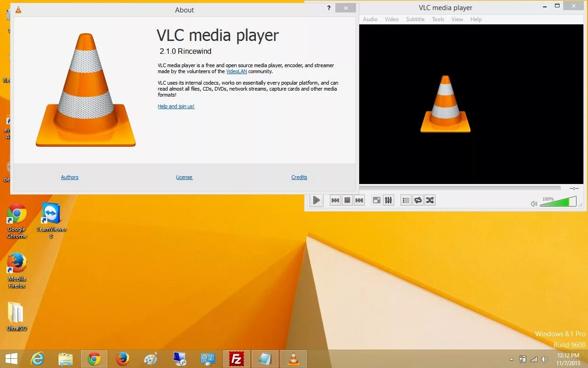Open Paint from the taskbar
Viewport: 588px width, 368px height.
pos(151,359)
